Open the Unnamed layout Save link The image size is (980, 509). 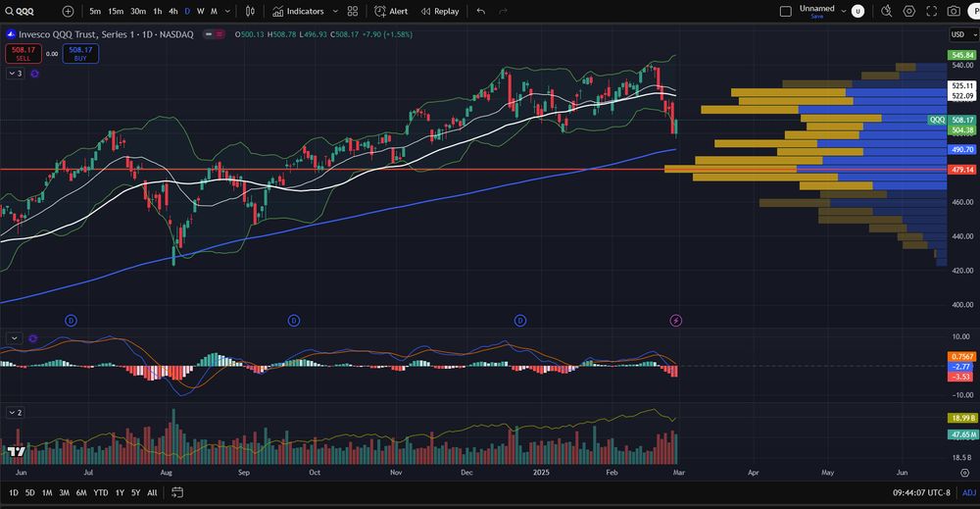817,17
